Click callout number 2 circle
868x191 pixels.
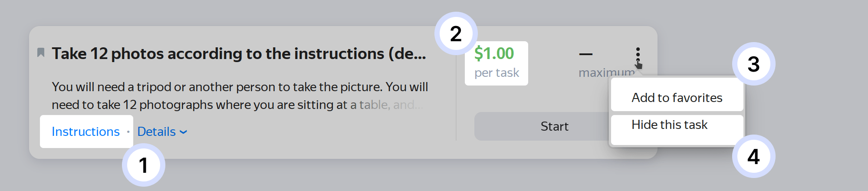point(456,33)
